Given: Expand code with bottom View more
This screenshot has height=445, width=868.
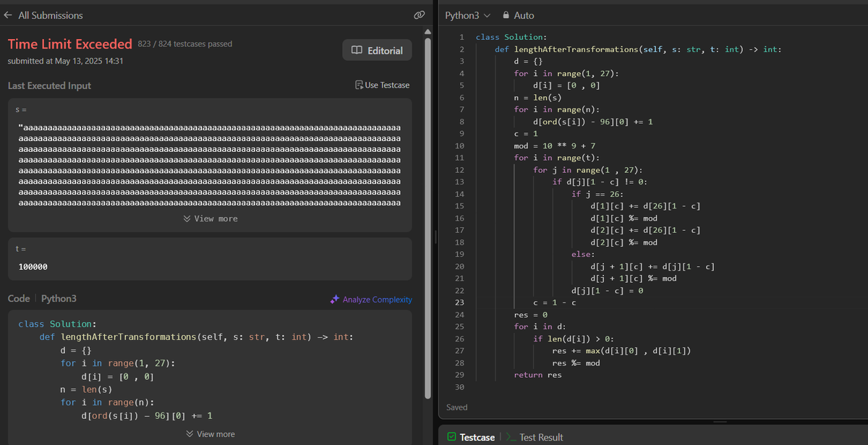Looking at the screenshot, I should click(210, 434).
